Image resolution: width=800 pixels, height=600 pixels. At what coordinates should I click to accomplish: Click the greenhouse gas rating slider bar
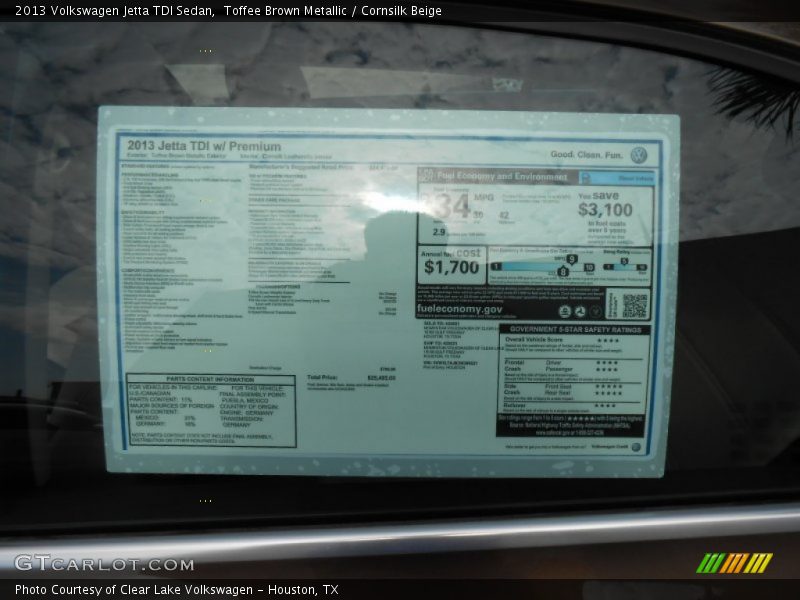click(542, 267)
